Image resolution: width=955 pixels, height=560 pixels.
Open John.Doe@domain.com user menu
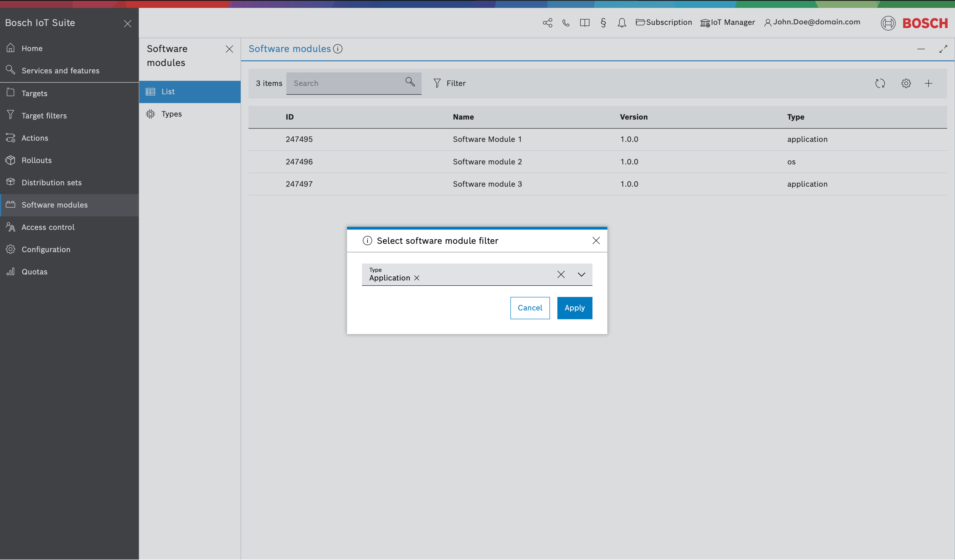point(812,22)
